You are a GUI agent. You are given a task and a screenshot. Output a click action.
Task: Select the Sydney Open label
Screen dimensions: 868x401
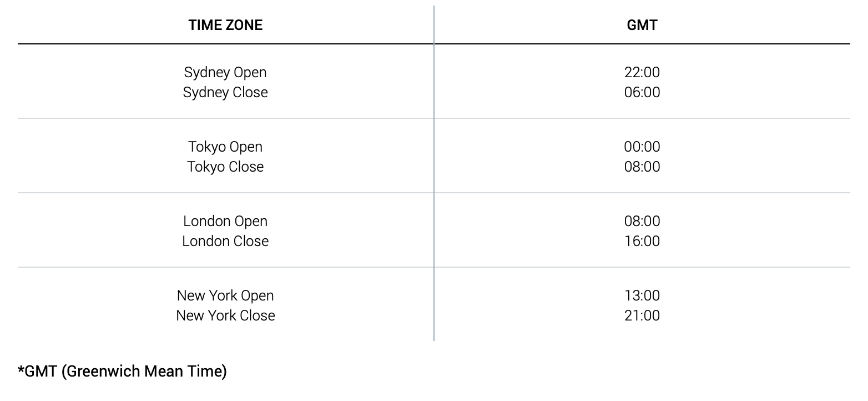point(225,73)
